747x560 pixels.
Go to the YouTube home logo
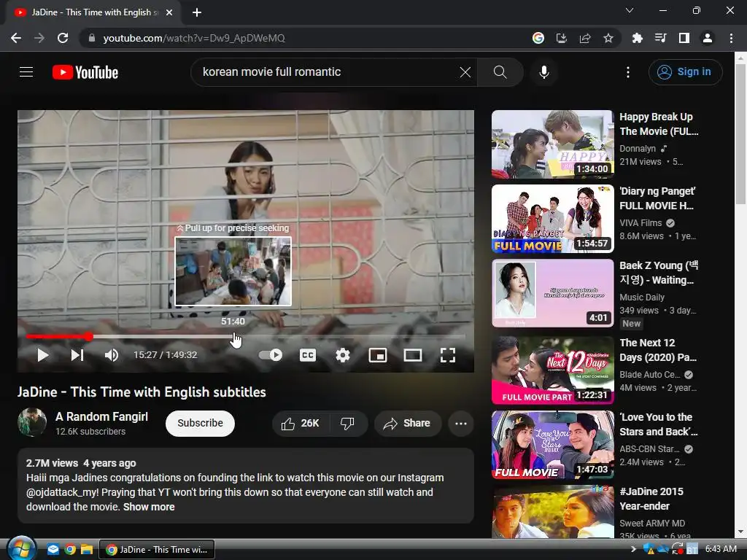point(85,72)
